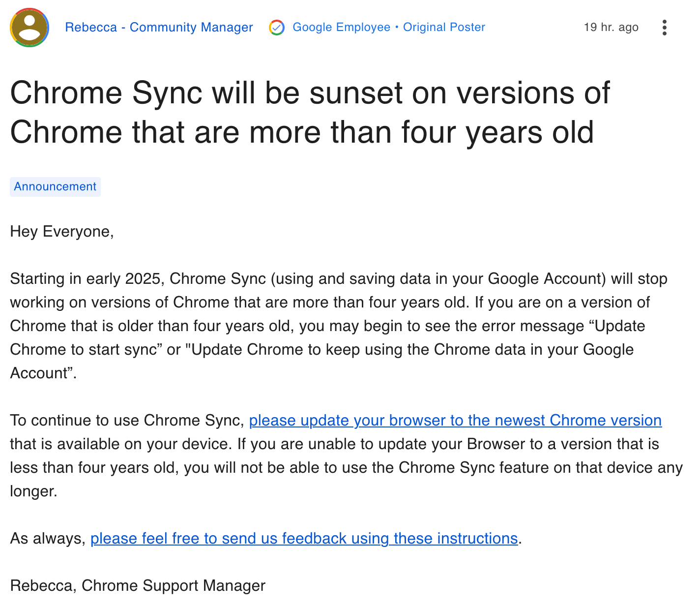Open the three-dot more options menu
700x608 pixels.
[664, 28]
